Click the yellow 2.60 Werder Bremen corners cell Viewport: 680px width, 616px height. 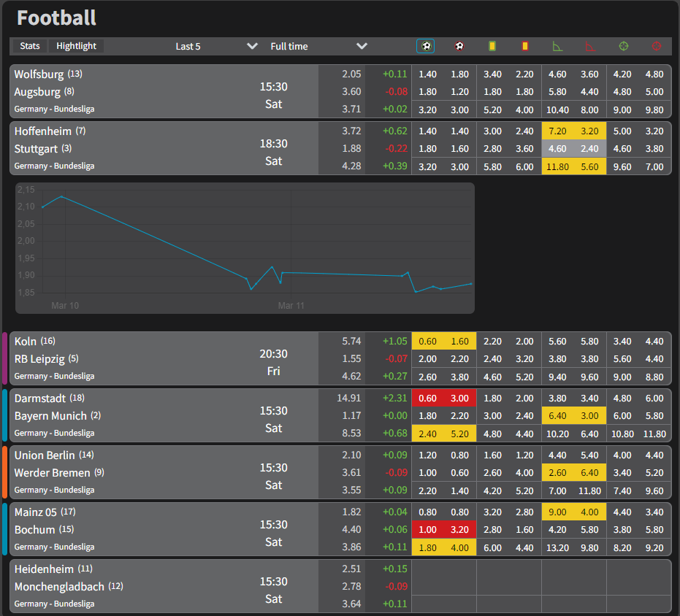click(557, 472)
